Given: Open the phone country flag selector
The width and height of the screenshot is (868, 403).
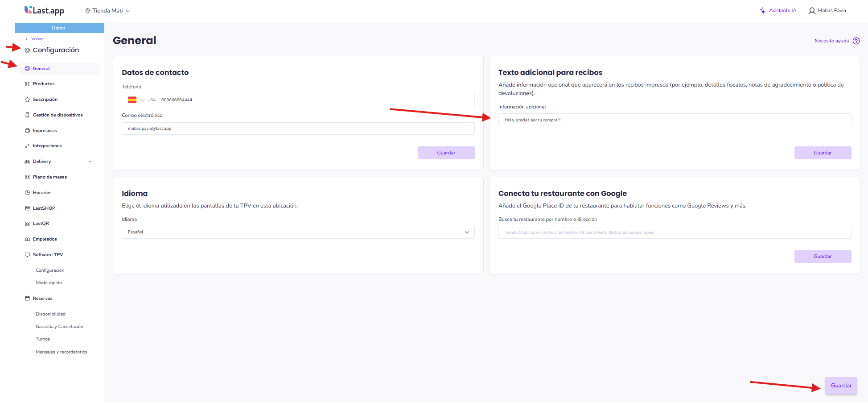Looking at the screenshot, I should coord(136,100).
